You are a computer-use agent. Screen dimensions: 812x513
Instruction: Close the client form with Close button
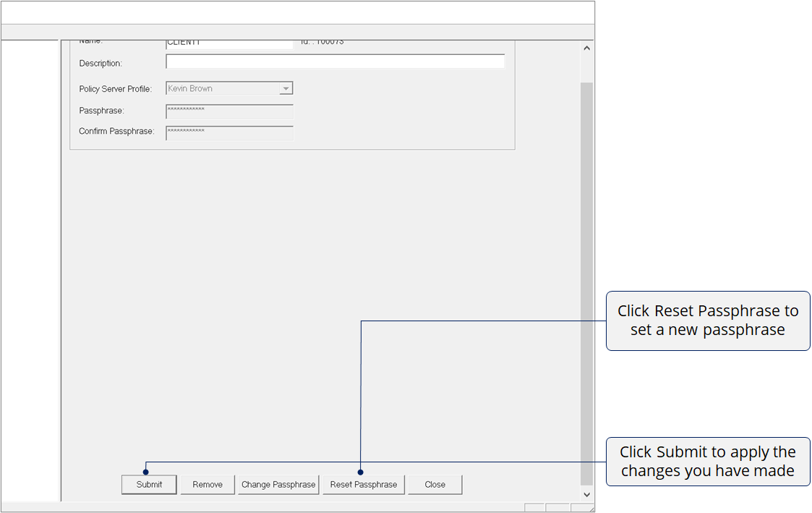point(435,485)
